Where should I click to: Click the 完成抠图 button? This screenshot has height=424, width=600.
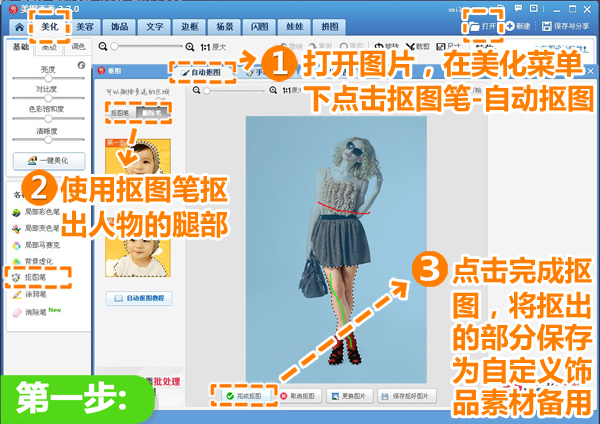point(244,396)
